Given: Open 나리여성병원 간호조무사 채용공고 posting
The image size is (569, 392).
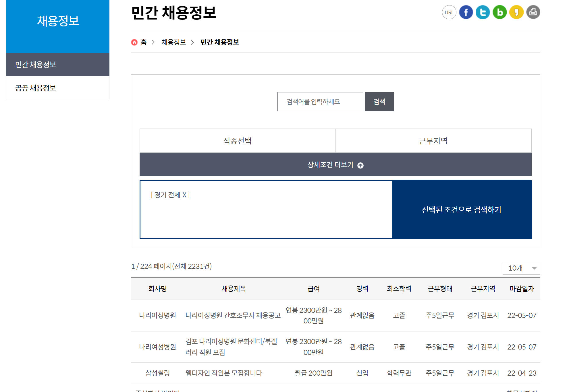Looking at the screenshot, I should (233, 315).
